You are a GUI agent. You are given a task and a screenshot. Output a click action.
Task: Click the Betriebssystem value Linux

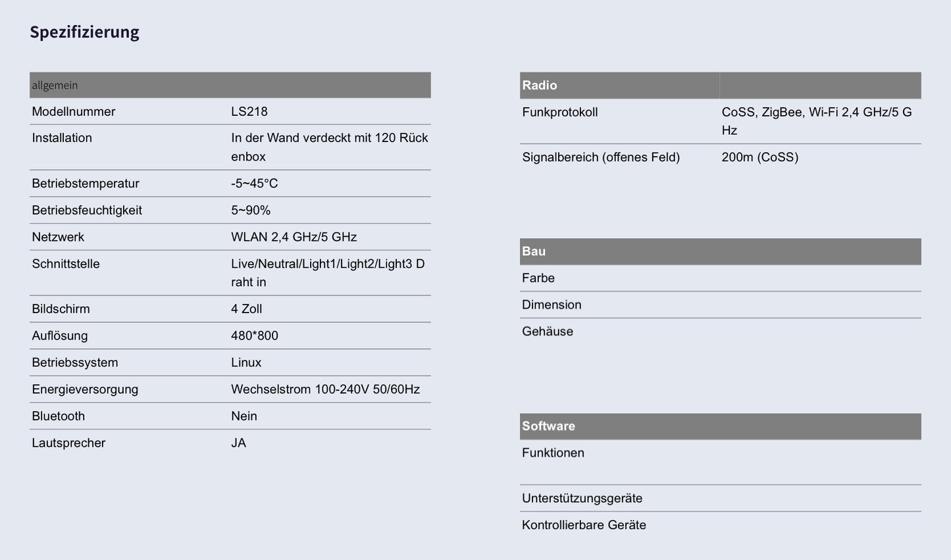(246, 363)
